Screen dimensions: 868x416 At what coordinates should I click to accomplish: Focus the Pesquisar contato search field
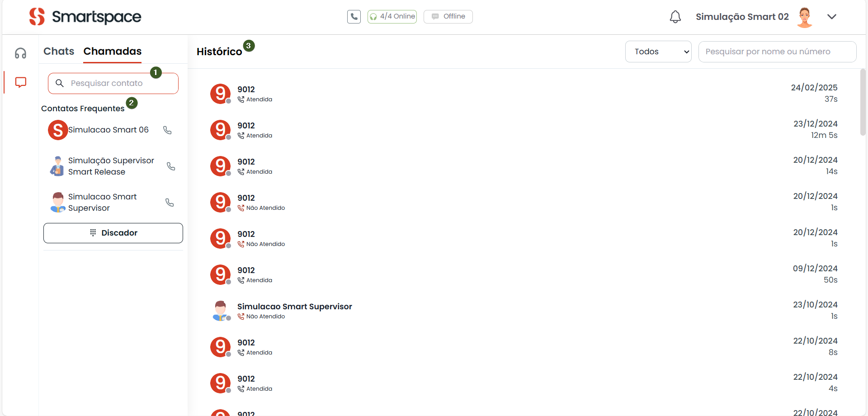coord(118,83)
